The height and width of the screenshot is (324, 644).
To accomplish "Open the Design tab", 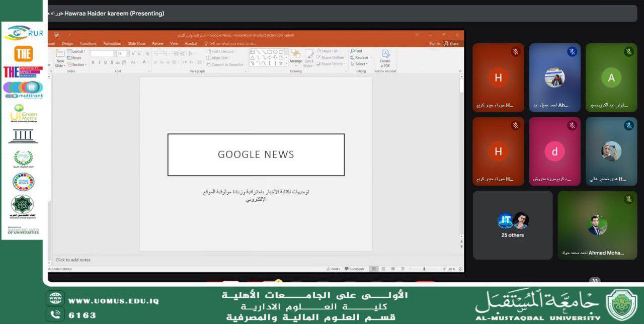I will pos(67,44).
